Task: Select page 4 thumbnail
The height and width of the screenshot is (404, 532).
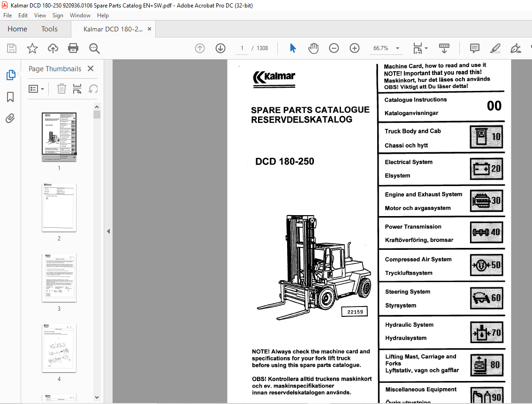Action: (59, 348)
